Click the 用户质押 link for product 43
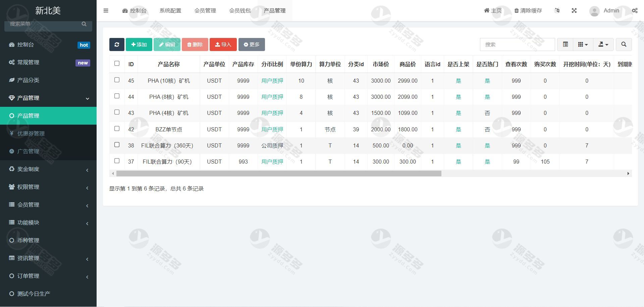This screenshot has width=644, height=307. point(272,113)
